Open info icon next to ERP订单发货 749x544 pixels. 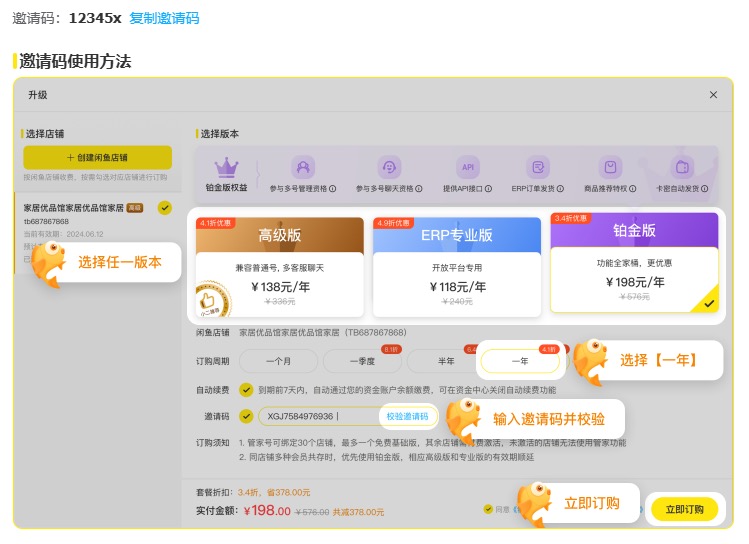pos(560,189)
